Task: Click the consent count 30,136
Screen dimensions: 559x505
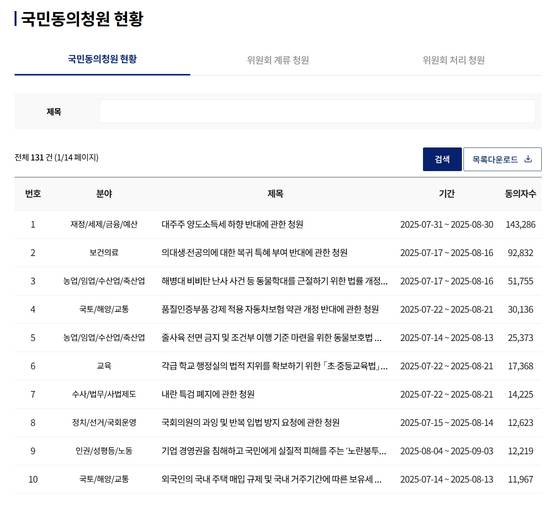Action: [x=520, y=309]
